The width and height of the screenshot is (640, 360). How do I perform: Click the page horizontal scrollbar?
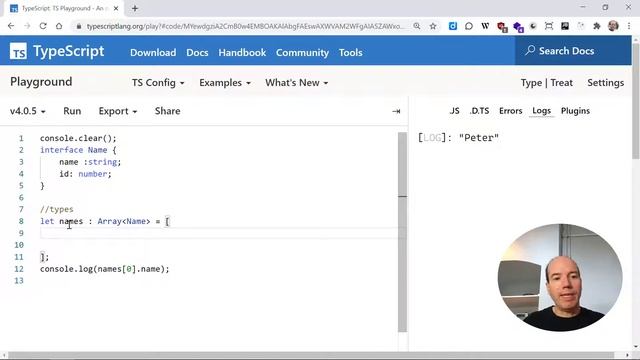pos(311,355)
